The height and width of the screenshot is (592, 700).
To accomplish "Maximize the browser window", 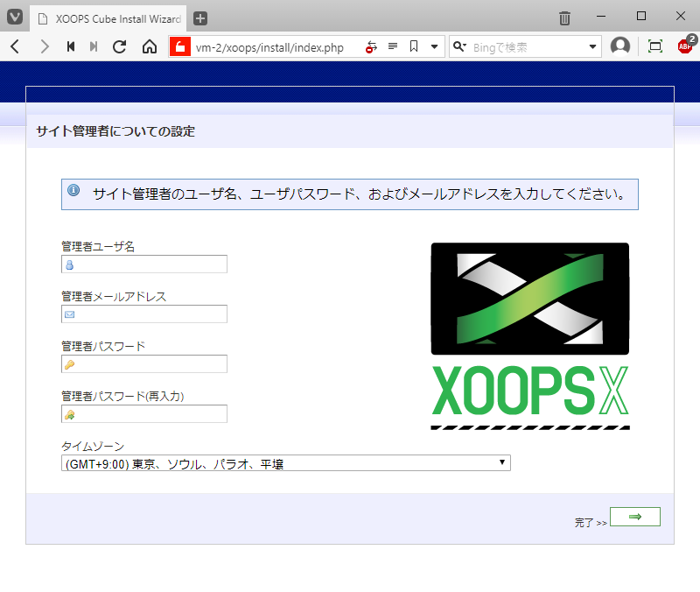I will (641, 16).
